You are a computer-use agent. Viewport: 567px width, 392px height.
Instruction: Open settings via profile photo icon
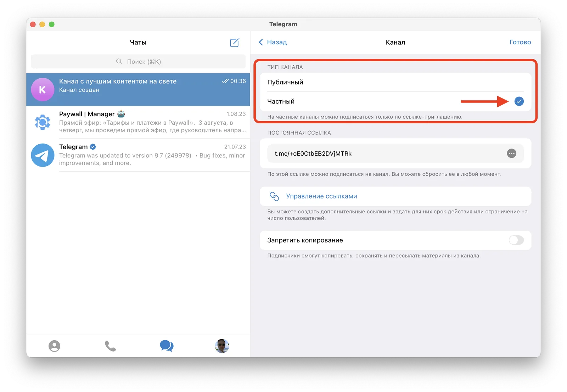point(222,346)
